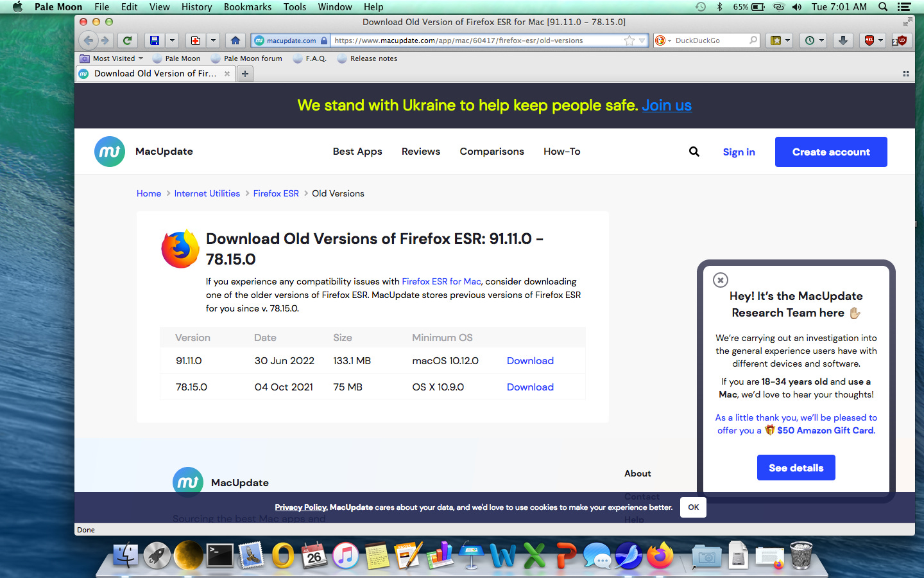This screenshot has width=924, height=578.
Task: Open Comparisons in site navigation
Action: tap(492, 152)
